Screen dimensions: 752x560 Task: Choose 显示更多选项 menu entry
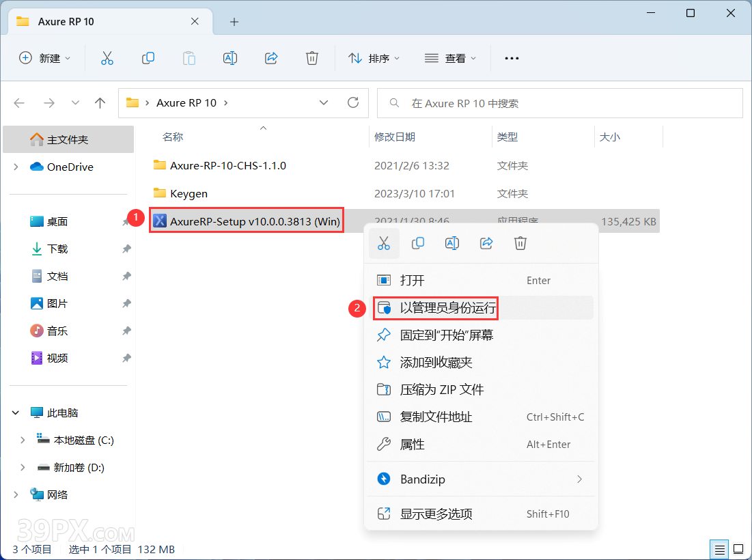(x=481, y=514)
